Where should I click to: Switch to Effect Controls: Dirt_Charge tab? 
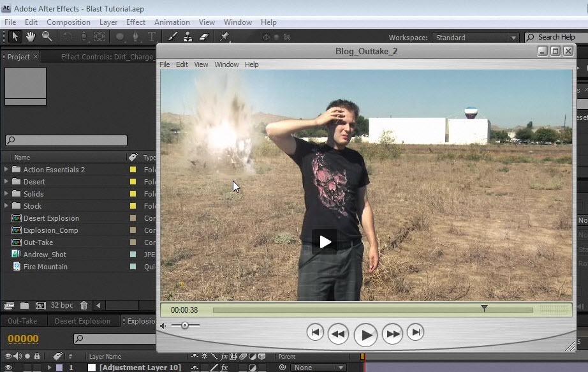coord(107,57)
